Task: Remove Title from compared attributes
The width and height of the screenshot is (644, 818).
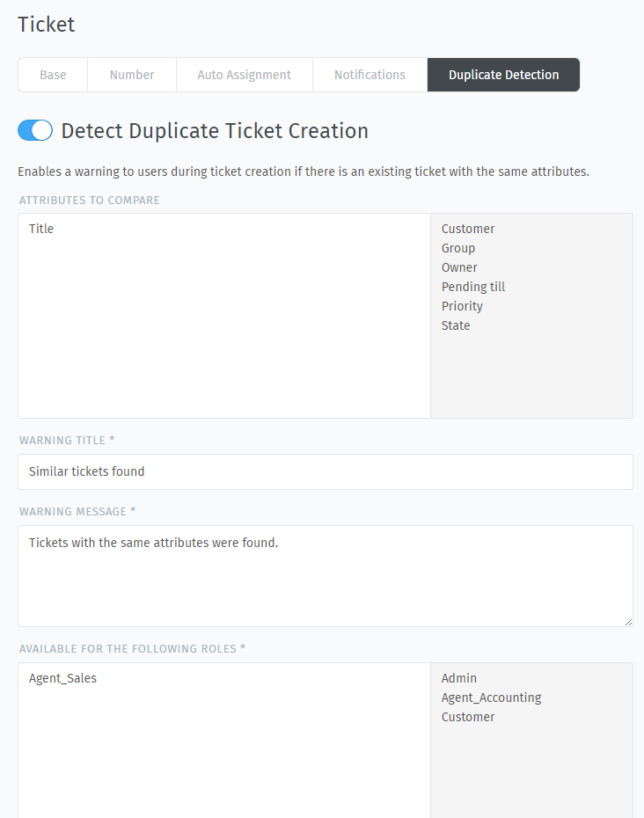Action: [40, 229]
